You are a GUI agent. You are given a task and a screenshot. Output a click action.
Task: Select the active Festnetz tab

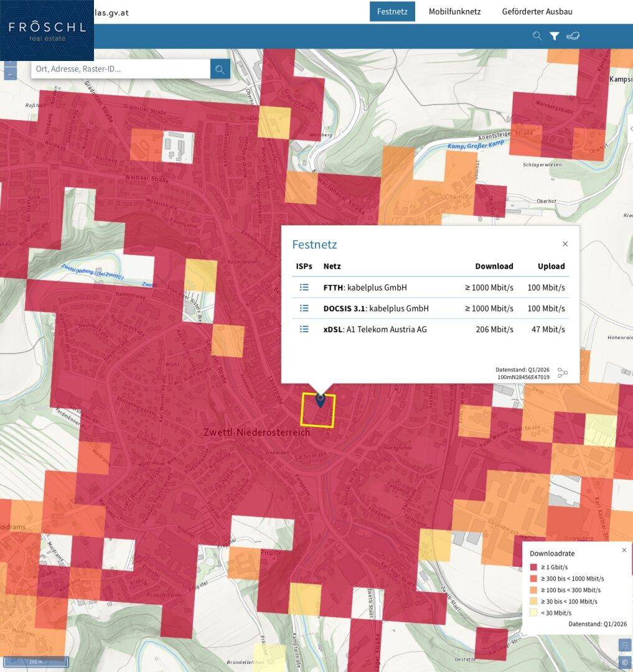point(392,12)
